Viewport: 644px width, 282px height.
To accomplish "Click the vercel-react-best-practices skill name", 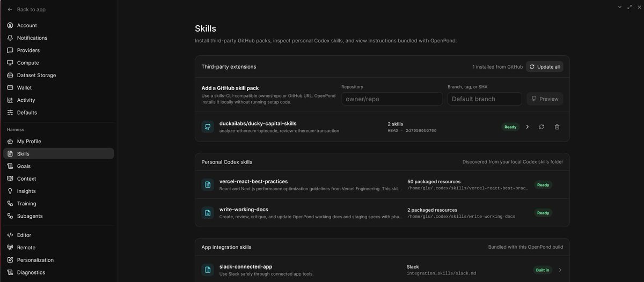I will pos(253,181).
